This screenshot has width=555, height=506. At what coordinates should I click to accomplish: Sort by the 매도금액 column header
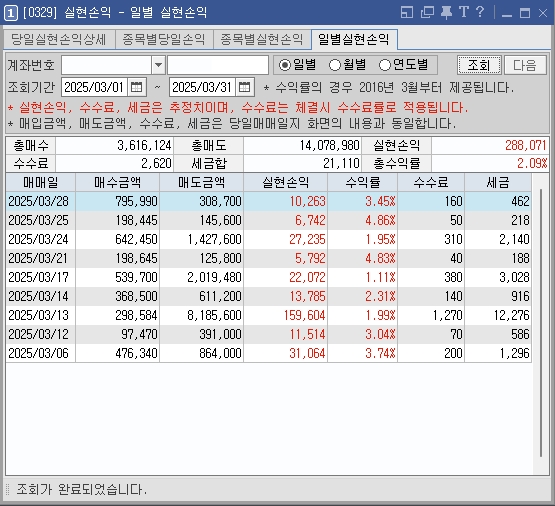(x=201, y=183)
